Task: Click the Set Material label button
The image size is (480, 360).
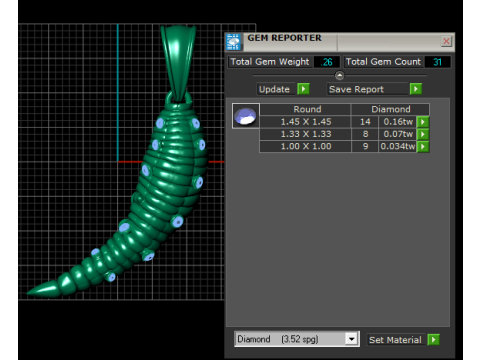Action: click(x=395, y=340)
